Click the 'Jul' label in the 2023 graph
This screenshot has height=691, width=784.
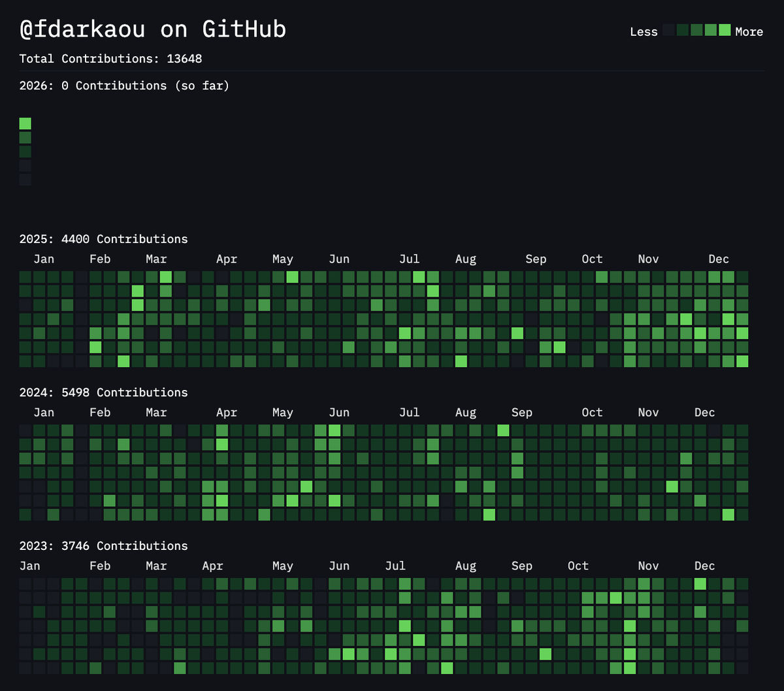click(395, 566)
